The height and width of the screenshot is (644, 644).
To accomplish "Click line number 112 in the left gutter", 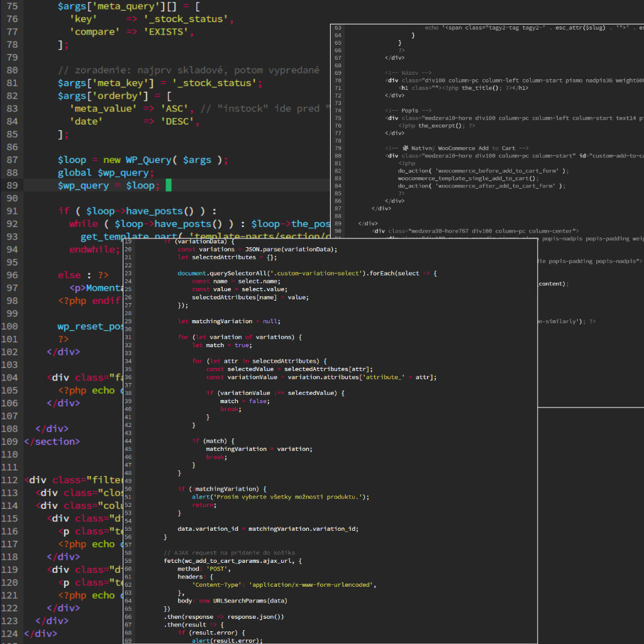I will point(9,480).
